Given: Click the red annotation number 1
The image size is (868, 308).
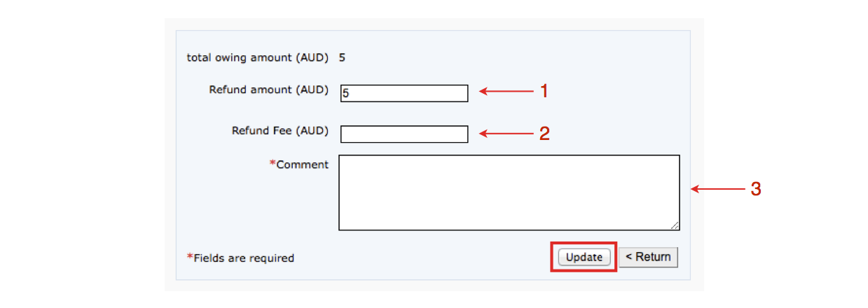Looking at the screenshot, I should click(x=543, y=90).
